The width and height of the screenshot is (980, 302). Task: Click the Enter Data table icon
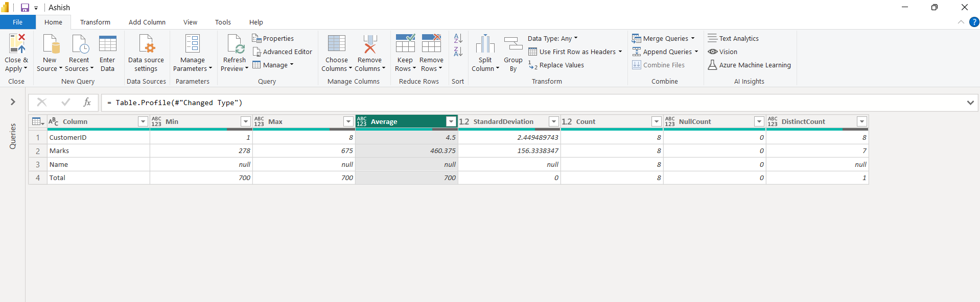click(x=107, y=44)
